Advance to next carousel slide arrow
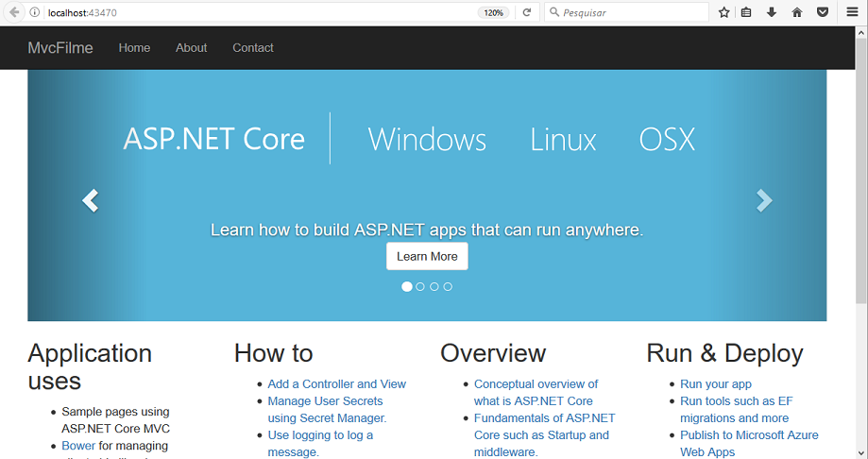This screenshot has height=459, width=868. tap(764, 200)
